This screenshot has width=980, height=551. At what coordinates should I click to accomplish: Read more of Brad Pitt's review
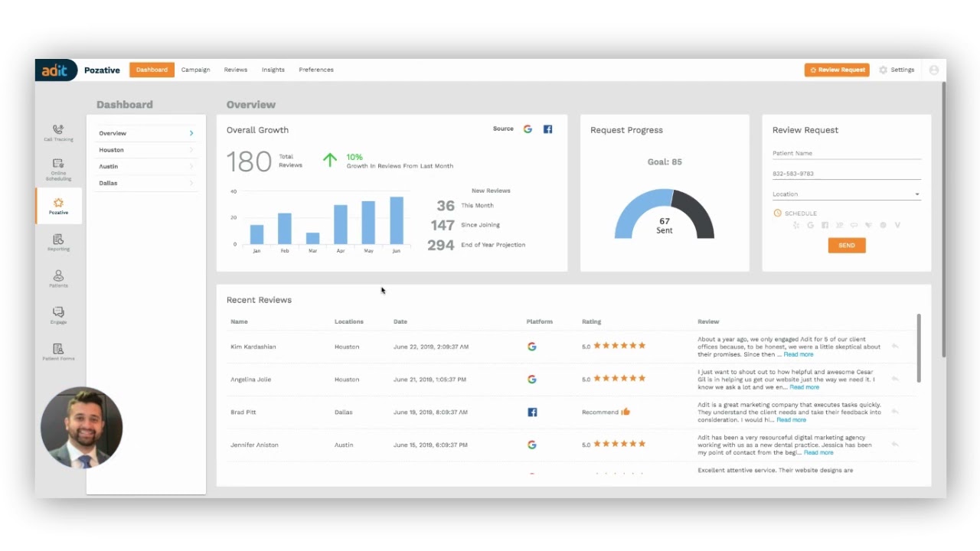click(792, 419)
